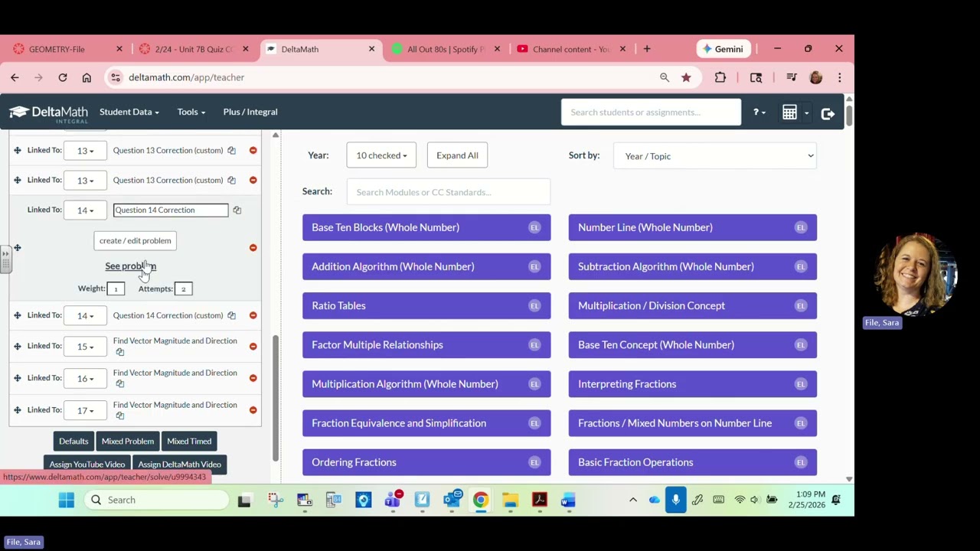
Task: Open Microsoft Word from the taskbar
Action: click(x=567, y=500)
